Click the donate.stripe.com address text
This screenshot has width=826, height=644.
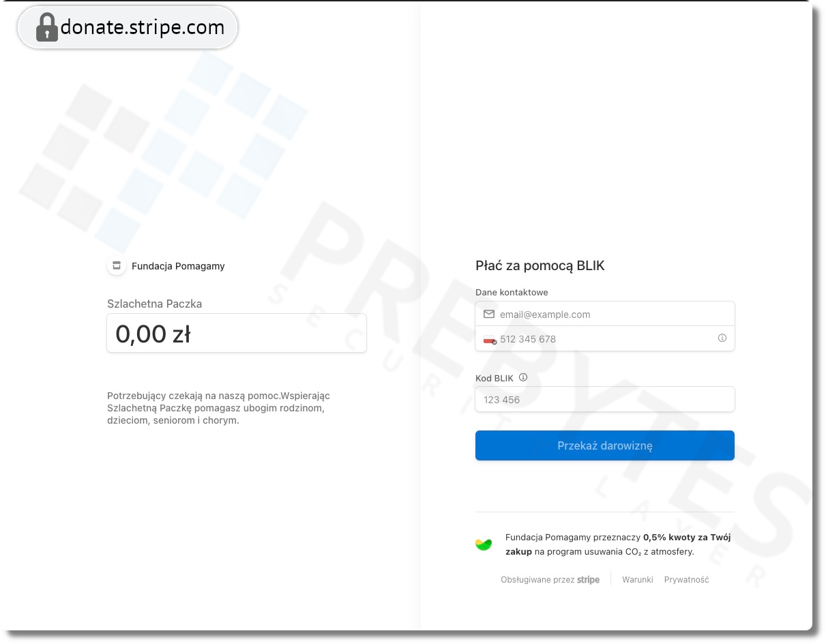(x=143, y=27)
